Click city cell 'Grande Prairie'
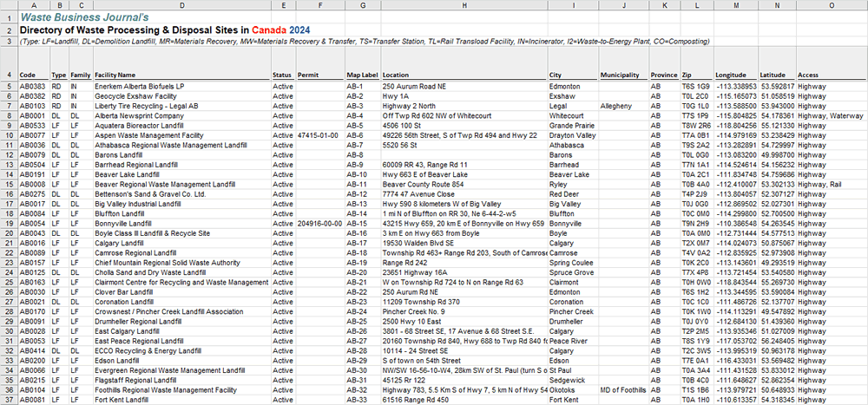 coord(574,126)
